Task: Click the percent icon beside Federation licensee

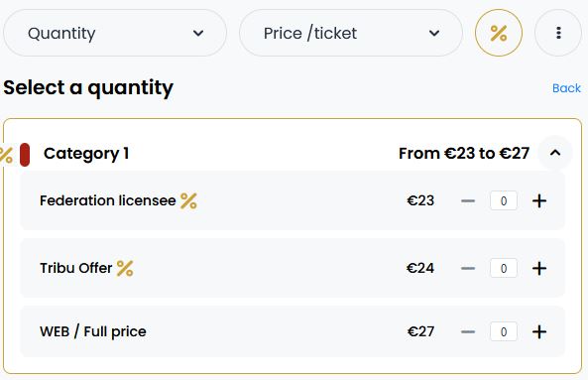Action: click(x=188, y=201)
